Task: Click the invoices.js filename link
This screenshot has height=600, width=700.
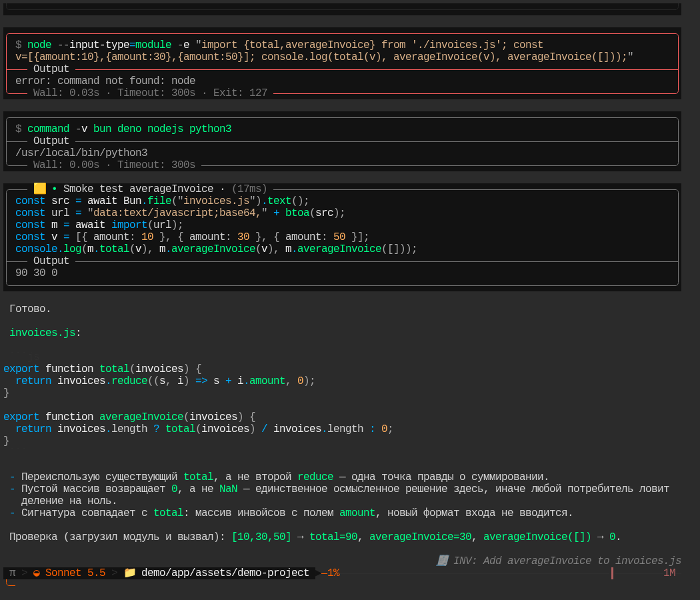Action: [x=43, y=333]
